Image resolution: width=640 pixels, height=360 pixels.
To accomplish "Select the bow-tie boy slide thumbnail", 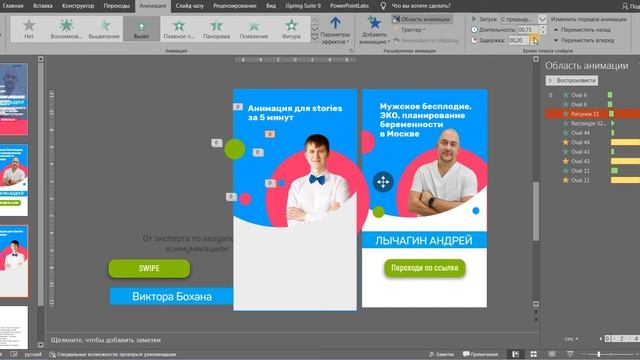I will tap(14, 261).
